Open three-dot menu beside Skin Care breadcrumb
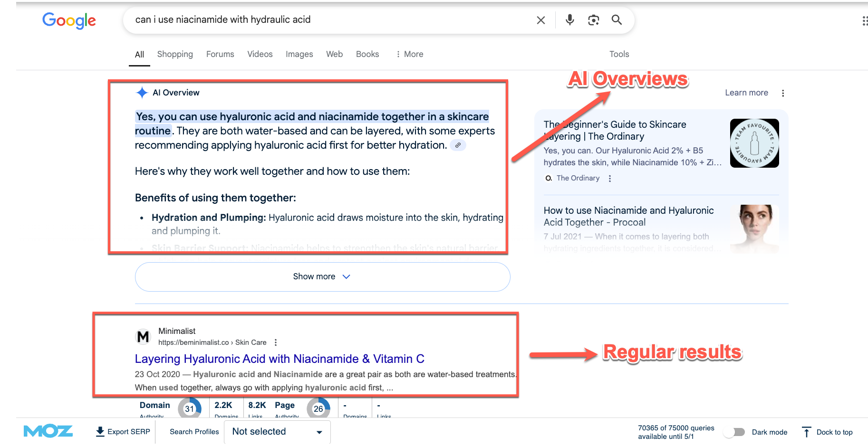This screenshot has height=446, width=868. click(276, 342)
